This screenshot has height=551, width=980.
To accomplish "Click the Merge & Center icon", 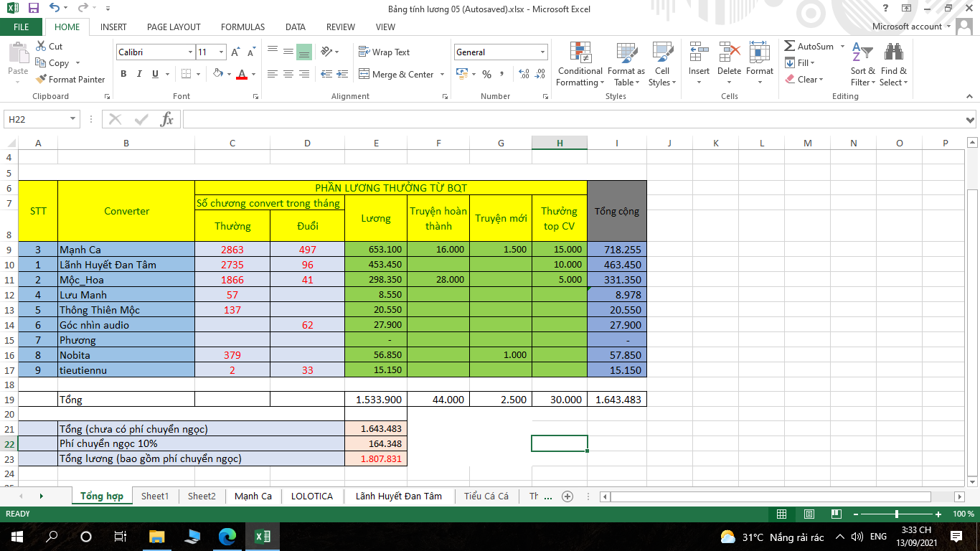I will coord(364,74).
